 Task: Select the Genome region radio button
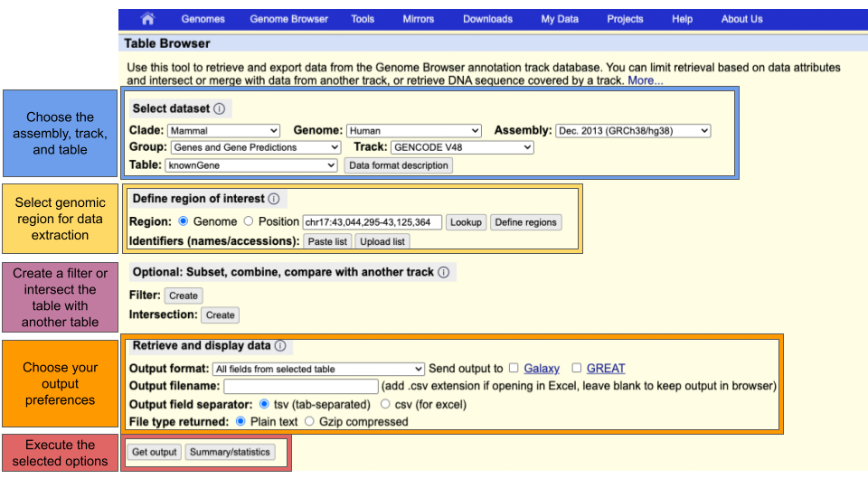(184, 221)
